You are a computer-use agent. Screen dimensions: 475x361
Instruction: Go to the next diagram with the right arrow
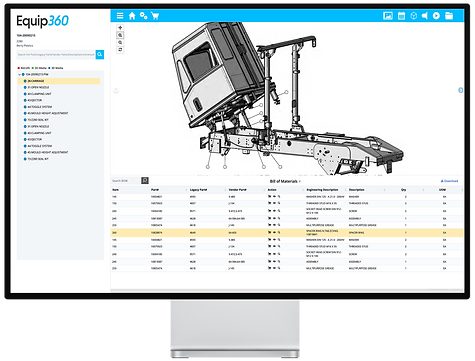click(x=460, y=90)
